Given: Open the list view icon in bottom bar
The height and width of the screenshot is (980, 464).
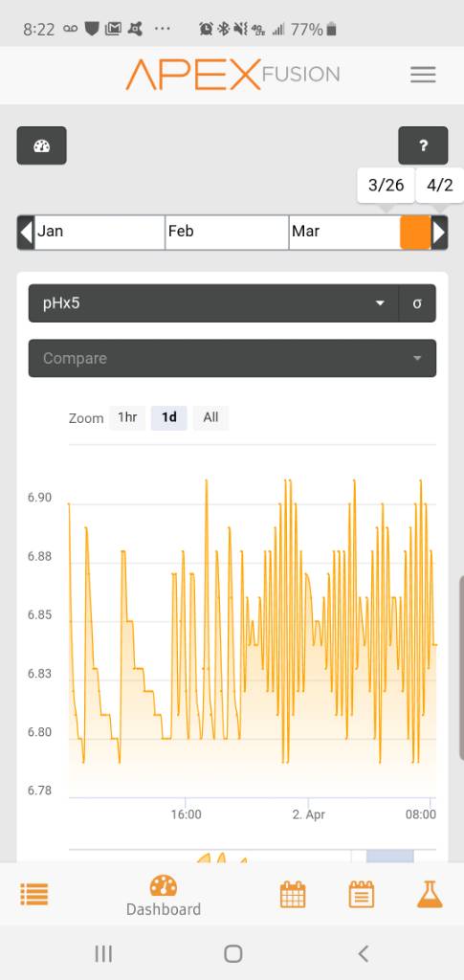Looking at the screenshot, I should pyautogui.click(x=34, y=895).
